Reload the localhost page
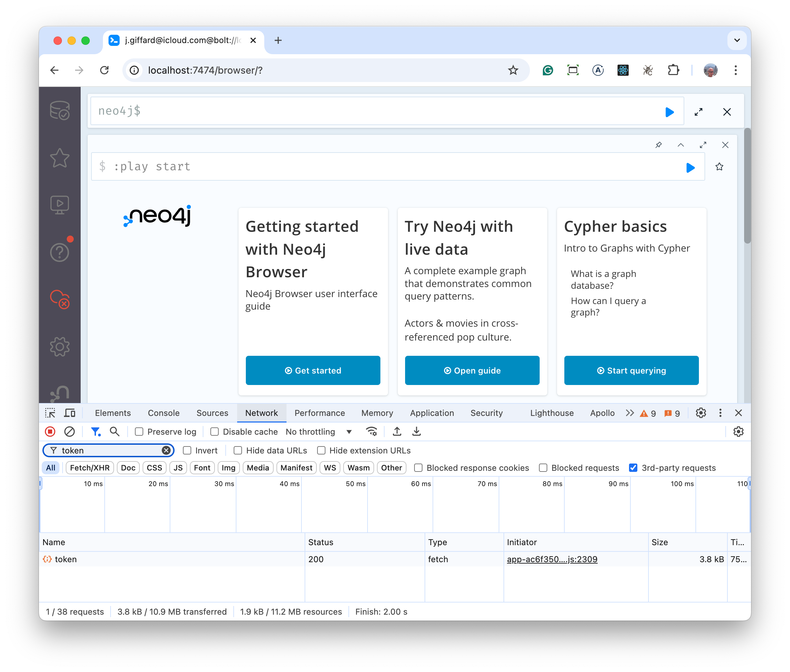Image resolution: width=790 pixels, height=672 pixels. pos(104,71)
